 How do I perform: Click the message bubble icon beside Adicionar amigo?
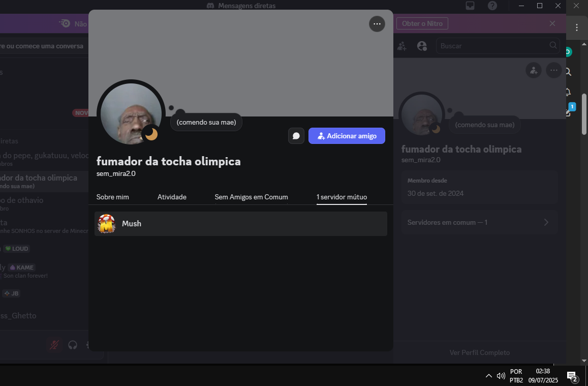pos(296,136)
